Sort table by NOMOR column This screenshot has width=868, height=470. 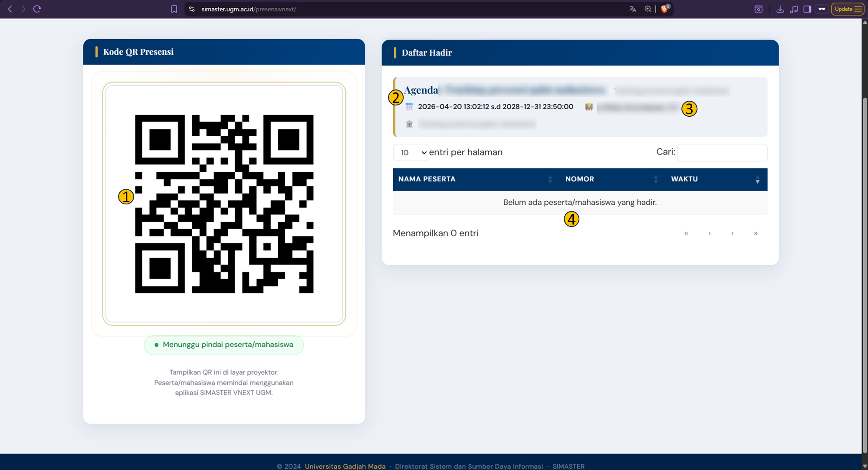click(x=579, y=179)
